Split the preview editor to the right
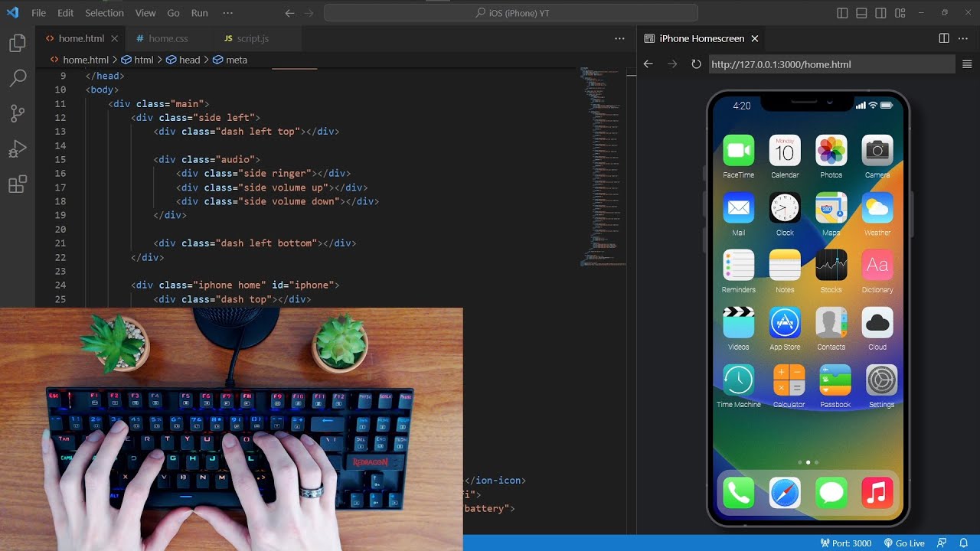The height and width of the screenshot is (551, 980). (944, 38)
